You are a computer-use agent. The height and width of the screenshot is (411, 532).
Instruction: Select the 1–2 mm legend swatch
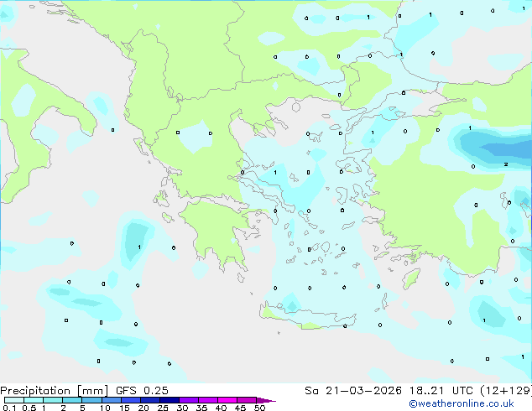tap(53, 400)
